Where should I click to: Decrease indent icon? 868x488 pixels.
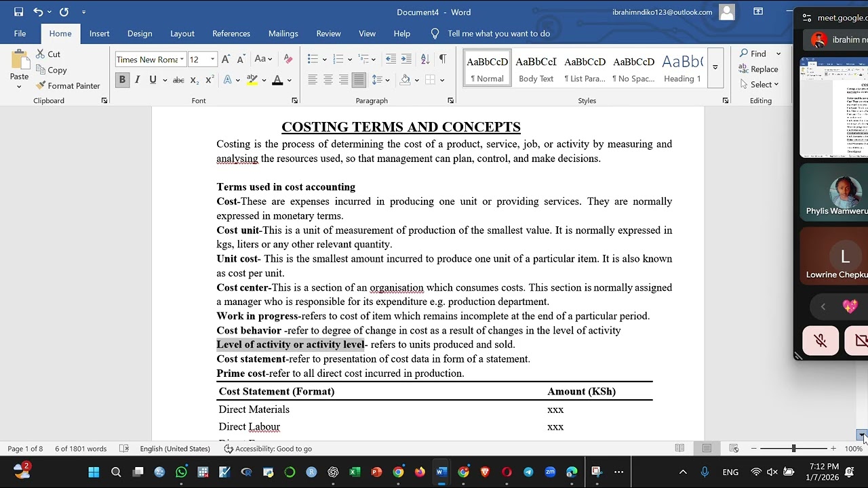(391, 59)
